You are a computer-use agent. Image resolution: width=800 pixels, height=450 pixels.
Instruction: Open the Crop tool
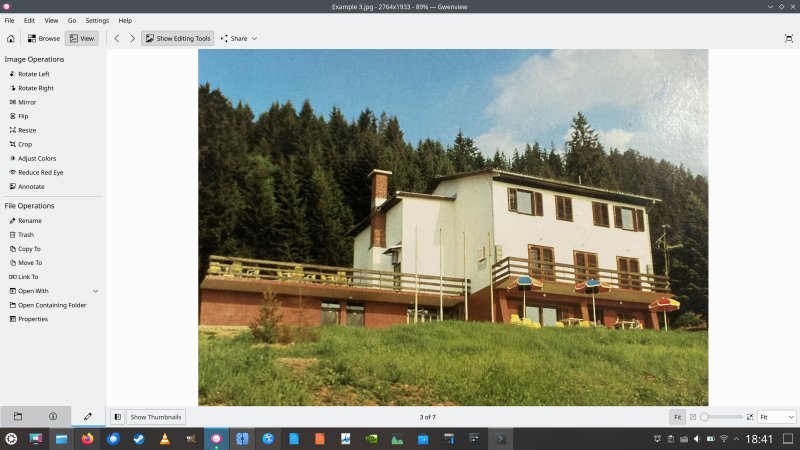20,144
